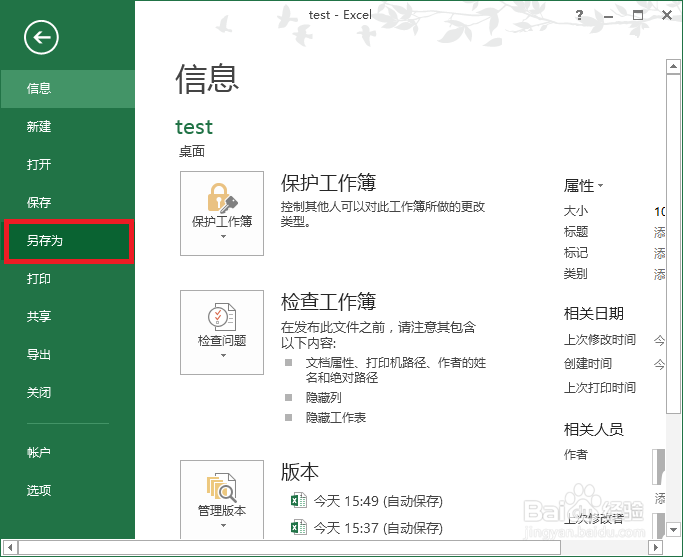Close the Excel window
The width and height of the screenshot is (683, 557).
[x=667, y=15]
